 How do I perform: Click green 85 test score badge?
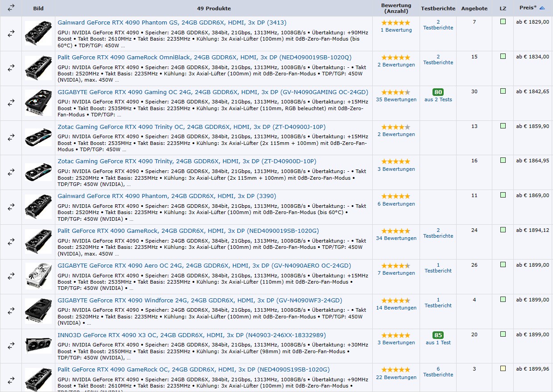[438, 335]
